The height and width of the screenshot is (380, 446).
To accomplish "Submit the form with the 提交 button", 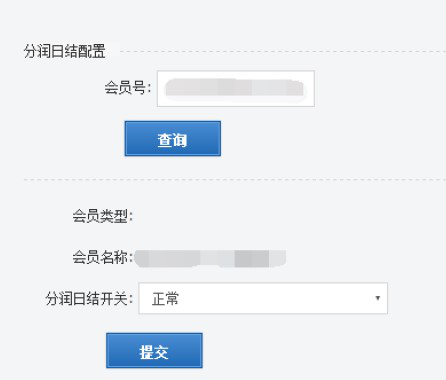I will (154, 350).
